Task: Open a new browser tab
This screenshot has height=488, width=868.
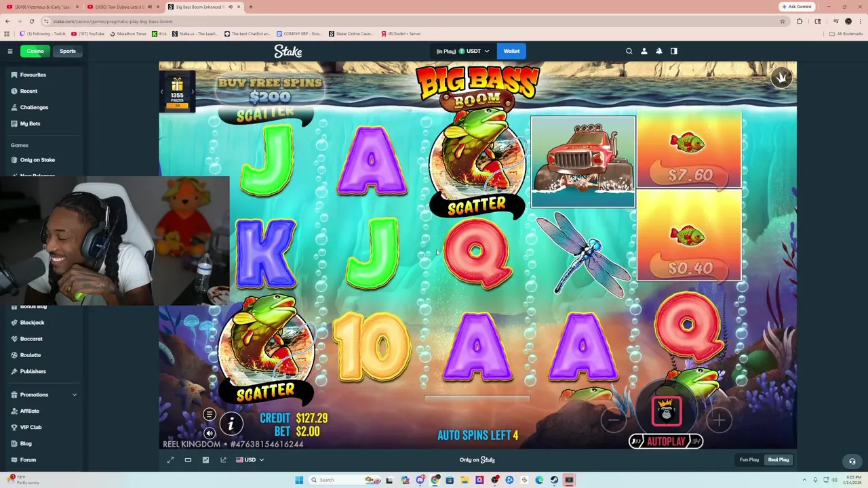Action: (x=251, y=7)
